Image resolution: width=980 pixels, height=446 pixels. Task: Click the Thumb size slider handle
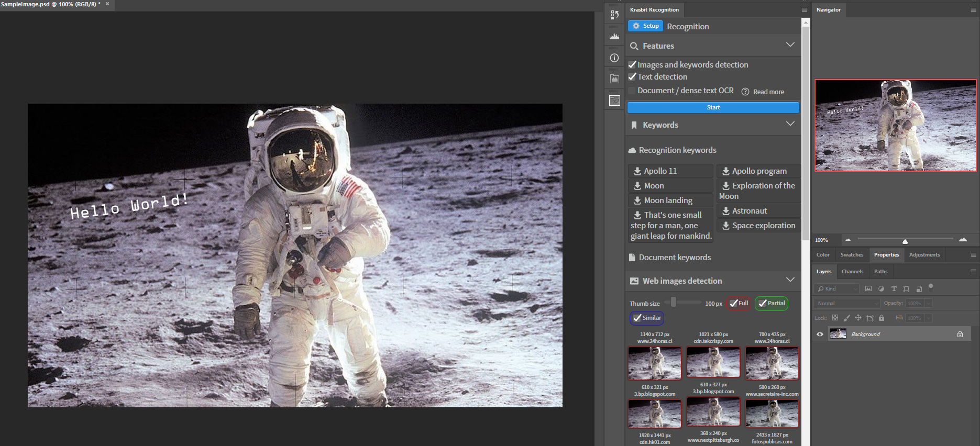pyautogui.click(x=674, y=302)
